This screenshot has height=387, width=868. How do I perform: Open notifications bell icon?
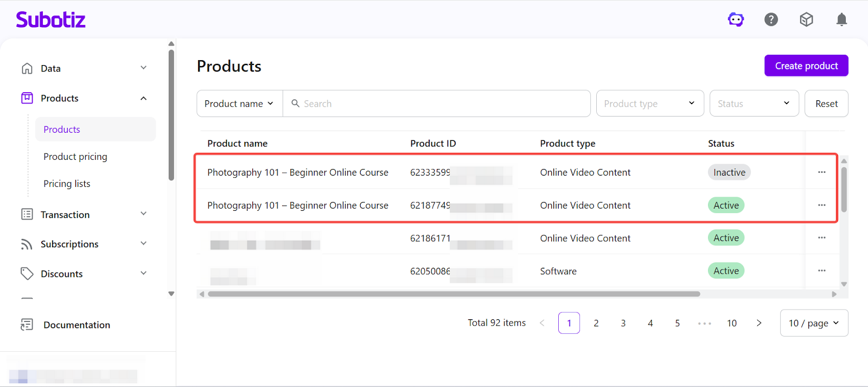[x=841, y=20]
